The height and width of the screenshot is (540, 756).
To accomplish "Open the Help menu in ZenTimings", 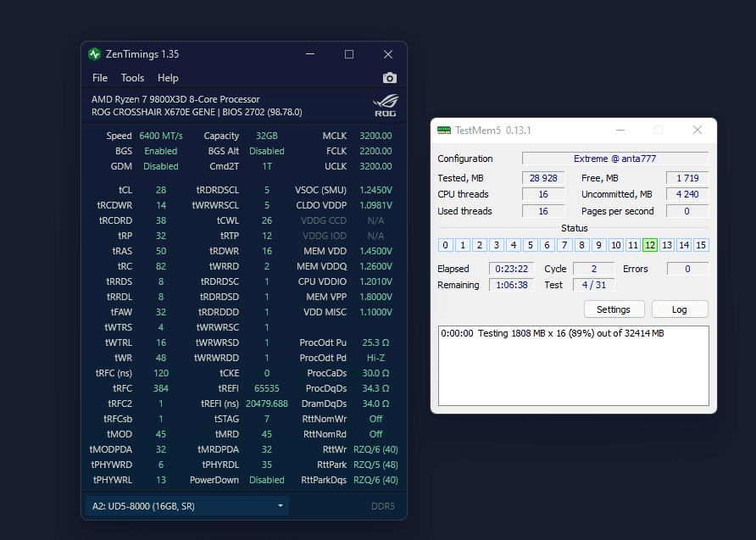I will 168,78.
